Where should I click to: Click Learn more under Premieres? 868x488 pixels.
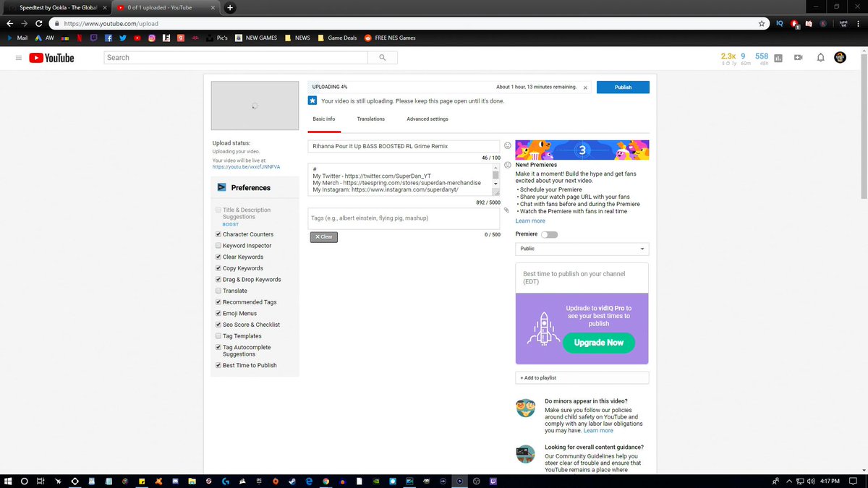(x=530, y=221)
